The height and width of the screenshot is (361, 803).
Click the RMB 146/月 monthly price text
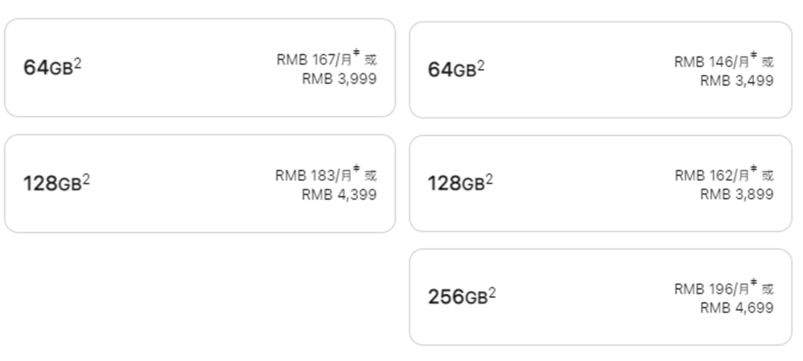[x=712, y=62]
